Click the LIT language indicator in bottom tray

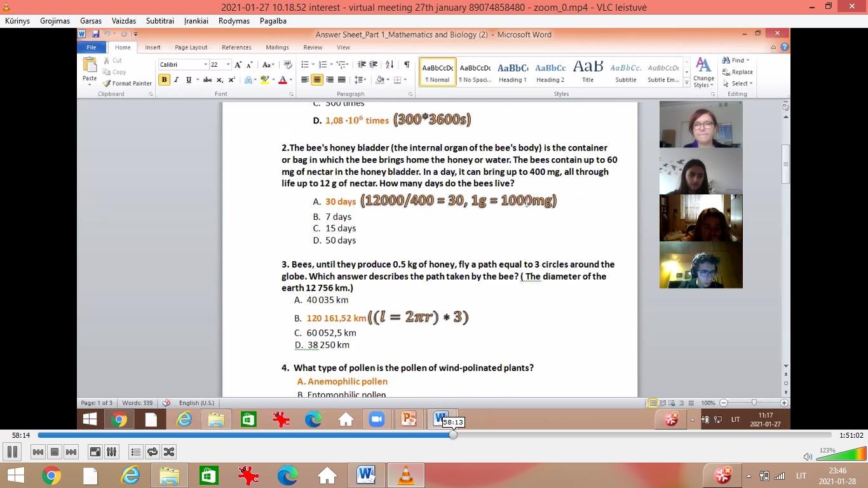coord(801,475)
